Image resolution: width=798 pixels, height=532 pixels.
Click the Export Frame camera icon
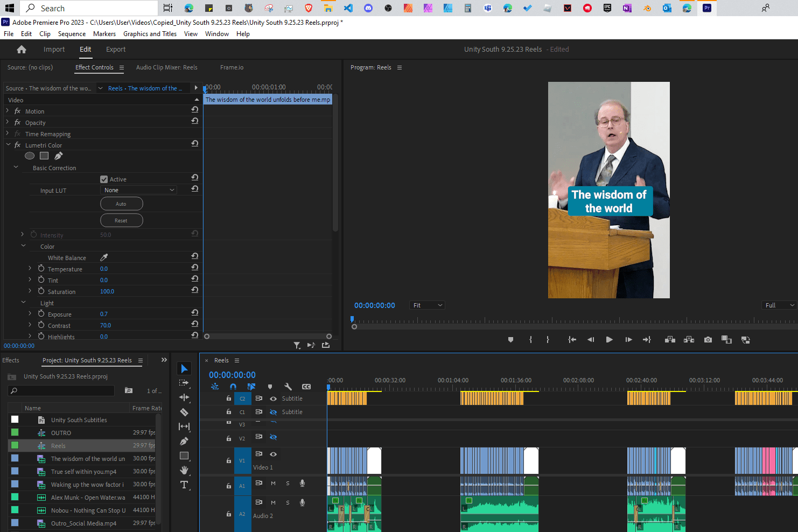708,340
